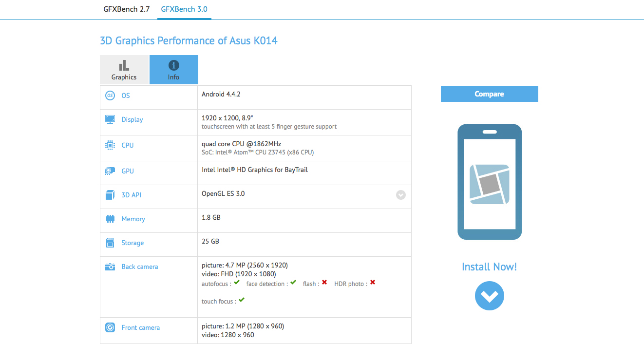
Task: Click the OS row icon
Action: [110, 96]
